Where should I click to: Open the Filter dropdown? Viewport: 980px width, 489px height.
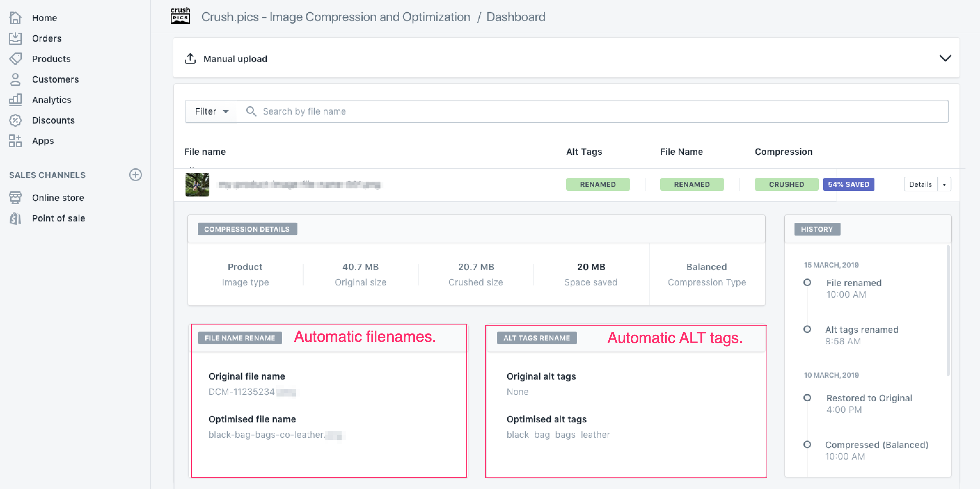point(211,111)
